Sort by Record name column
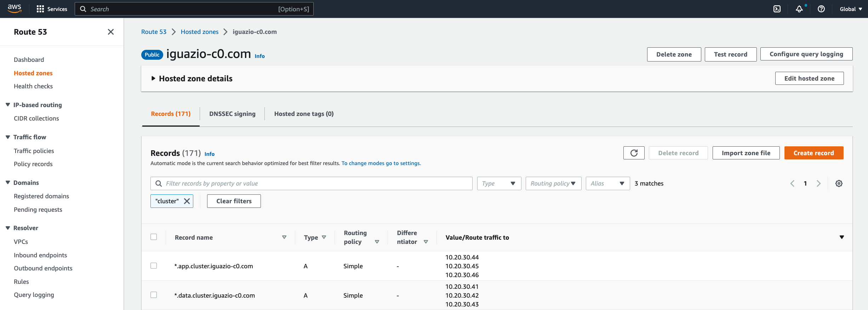Viewport: 868px width, 310px height. click(284, 237)
